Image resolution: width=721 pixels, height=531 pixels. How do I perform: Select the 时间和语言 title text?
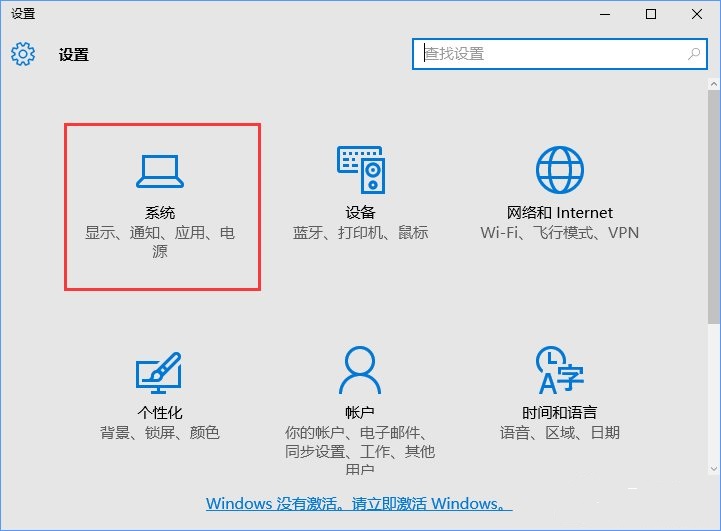point(560,412)
